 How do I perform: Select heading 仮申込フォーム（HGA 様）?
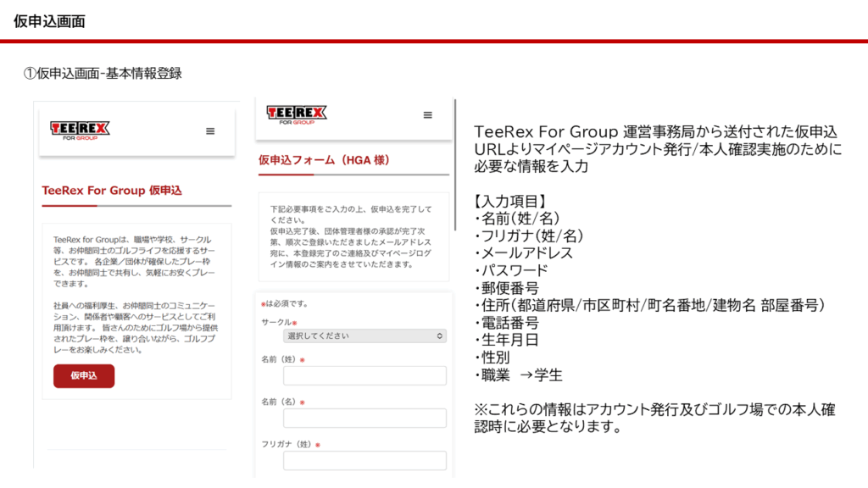(324, 160)
